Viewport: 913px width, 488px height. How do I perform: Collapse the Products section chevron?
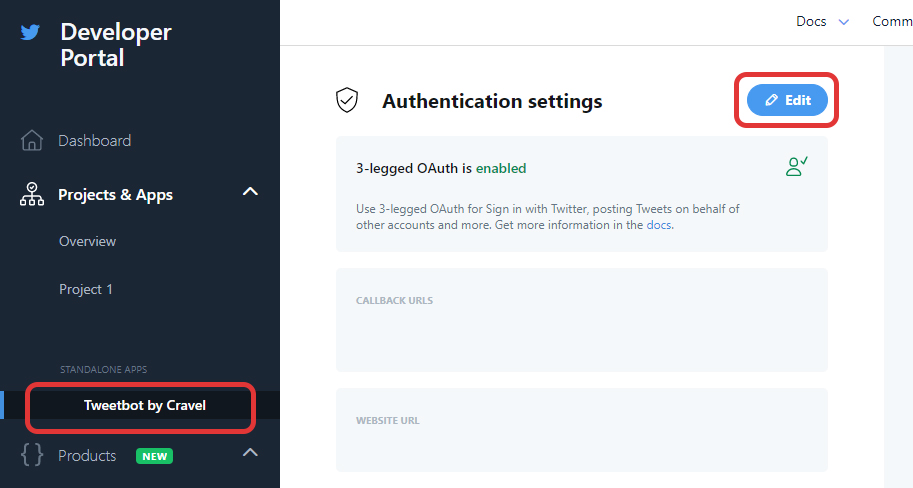250,452
